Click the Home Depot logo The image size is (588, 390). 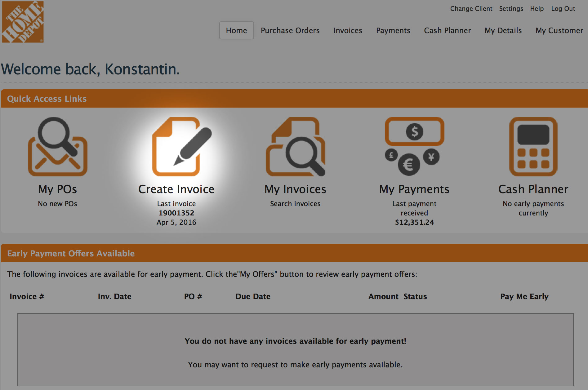[x=23, y=22]
